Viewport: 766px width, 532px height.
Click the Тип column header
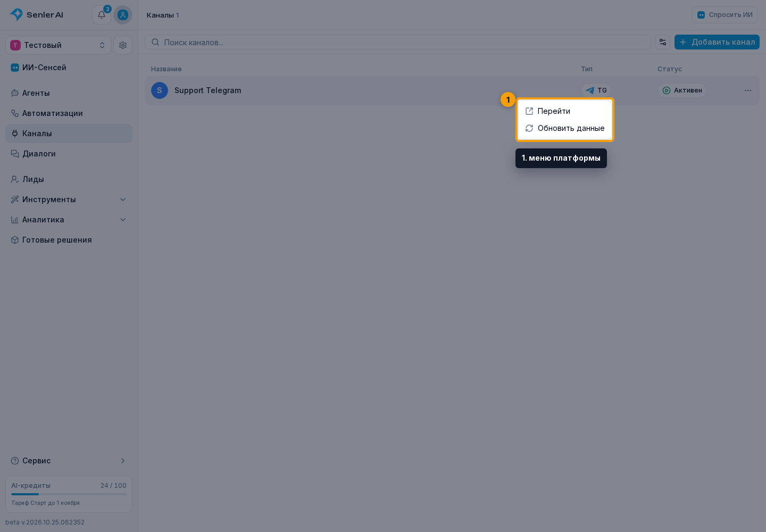click(x=587, y=69)
